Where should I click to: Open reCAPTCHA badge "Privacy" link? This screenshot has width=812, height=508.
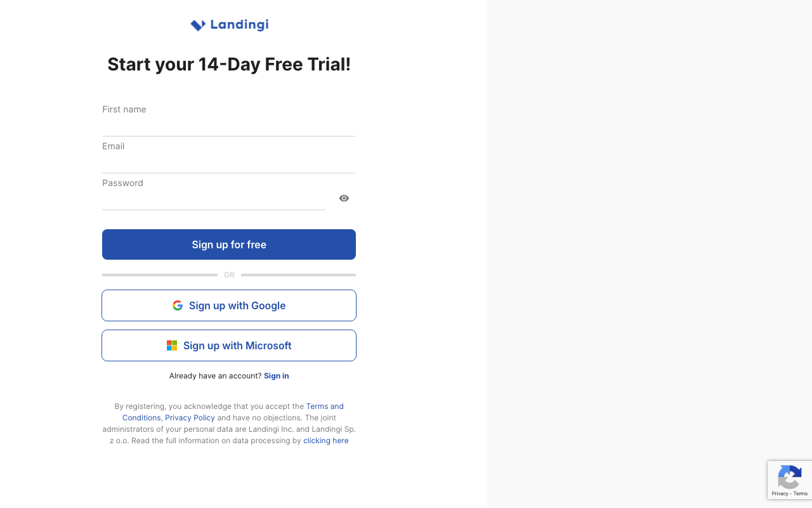coord(780,493)
